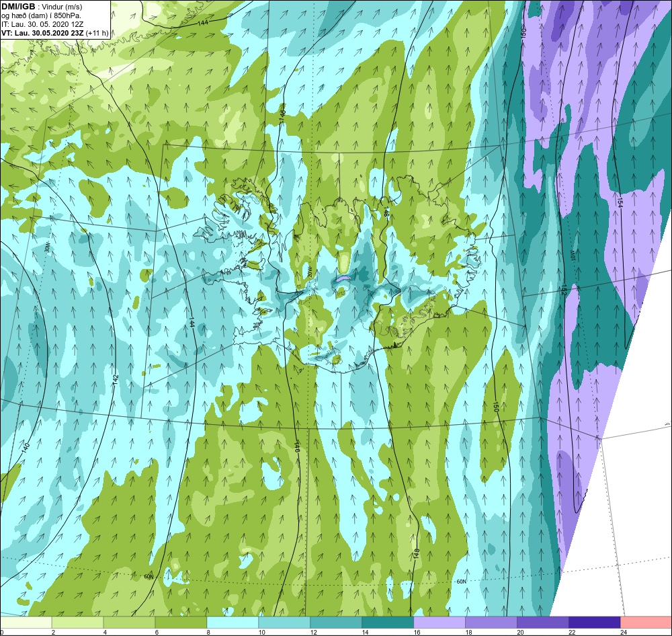Click the '140' height contour label
This screenshot has height=636, width=672.
tap(26, 448)
